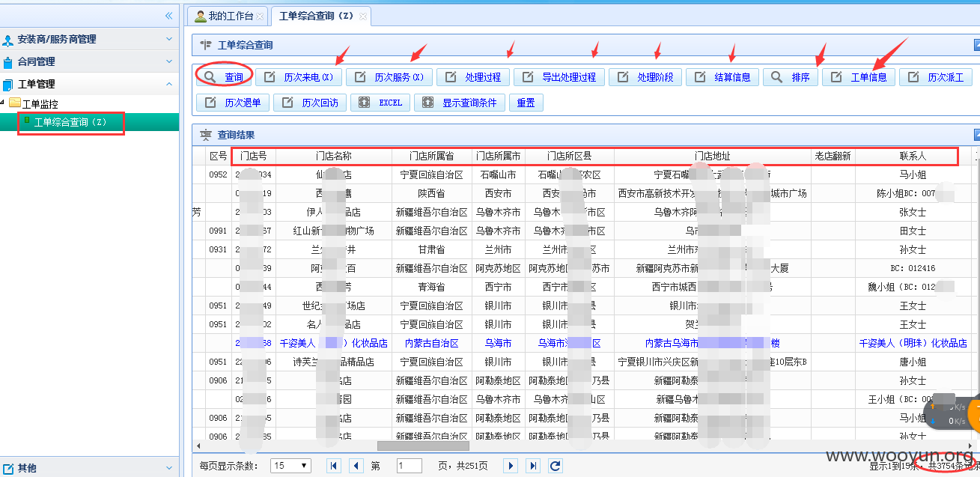Open 历次派工 dispatch history
Screen dimensions: 980x477
click(x=936, y=77)
